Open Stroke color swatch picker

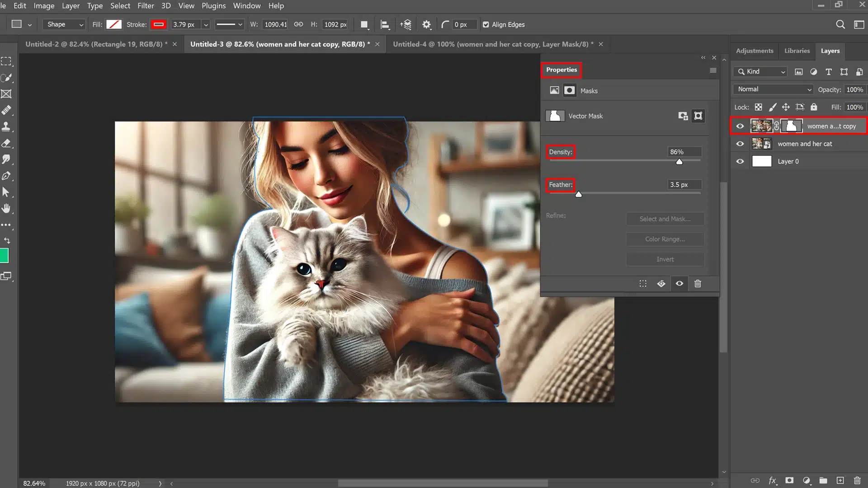[x=159, y=24]
